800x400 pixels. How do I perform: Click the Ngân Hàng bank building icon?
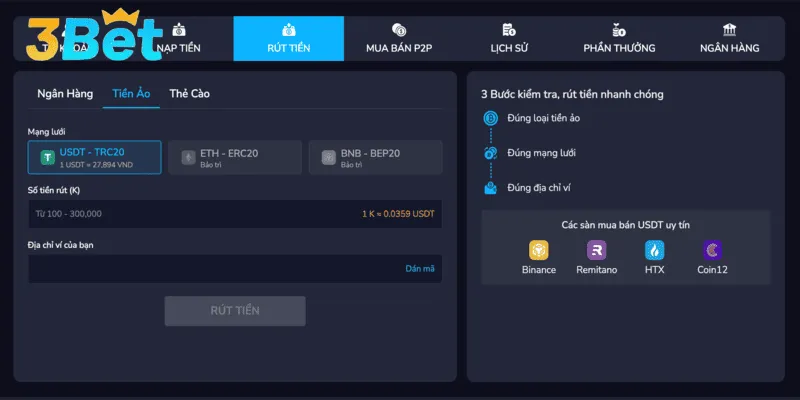point(730,30)
